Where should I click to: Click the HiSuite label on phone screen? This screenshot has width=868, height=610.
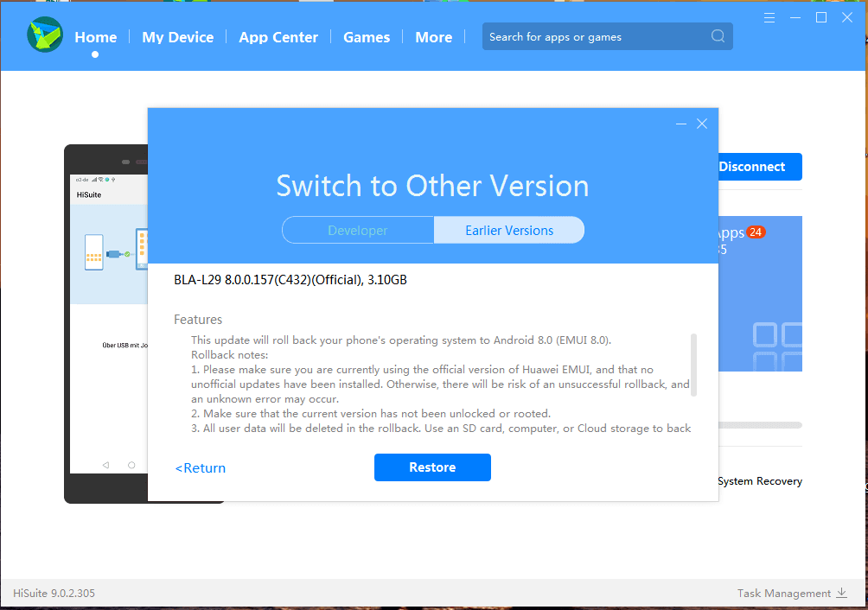(89, 194)
